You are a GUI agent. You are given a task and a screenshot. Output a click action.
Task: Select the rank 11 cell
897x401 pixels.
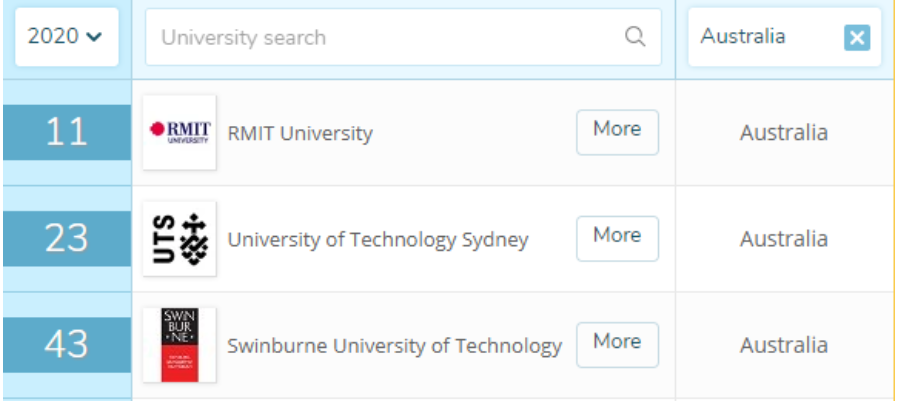(67, 132)
